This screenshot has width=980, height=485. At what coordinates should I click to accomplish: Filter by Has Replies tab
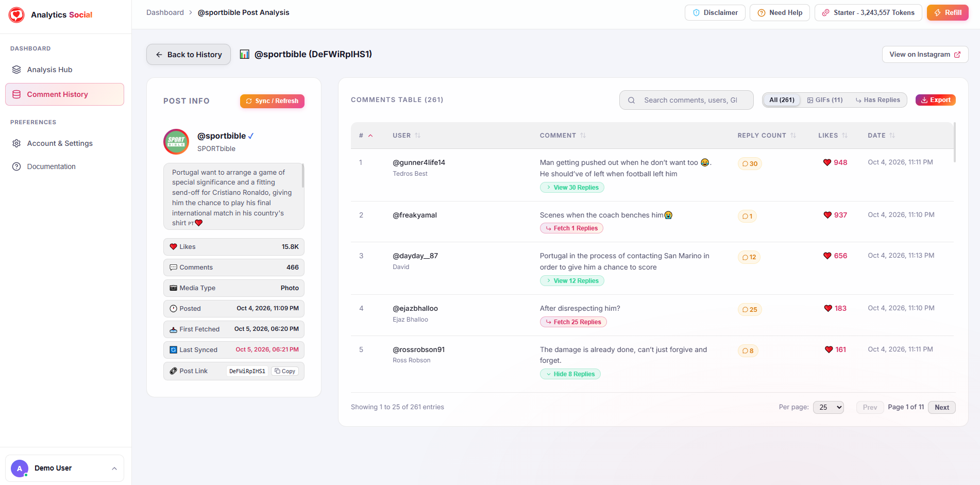878,100
